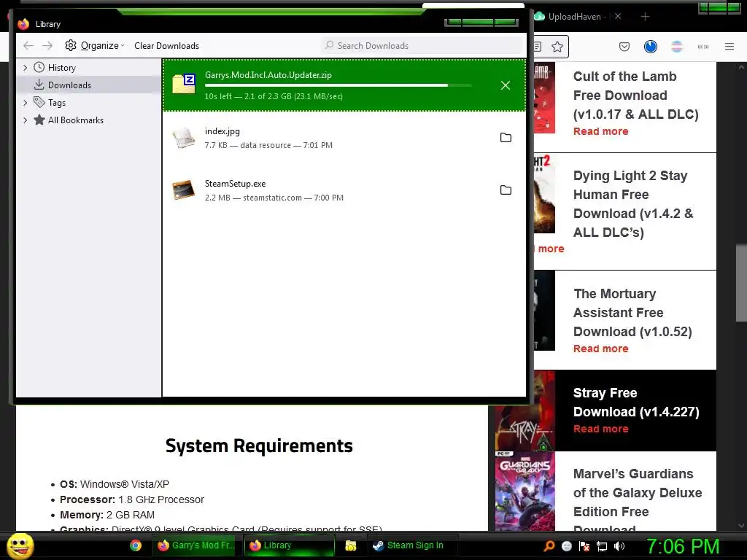Select History in the Library sidebar
The width and height of the screenshot is (747, 560).
pyautogui.click(x=62, y=68)
